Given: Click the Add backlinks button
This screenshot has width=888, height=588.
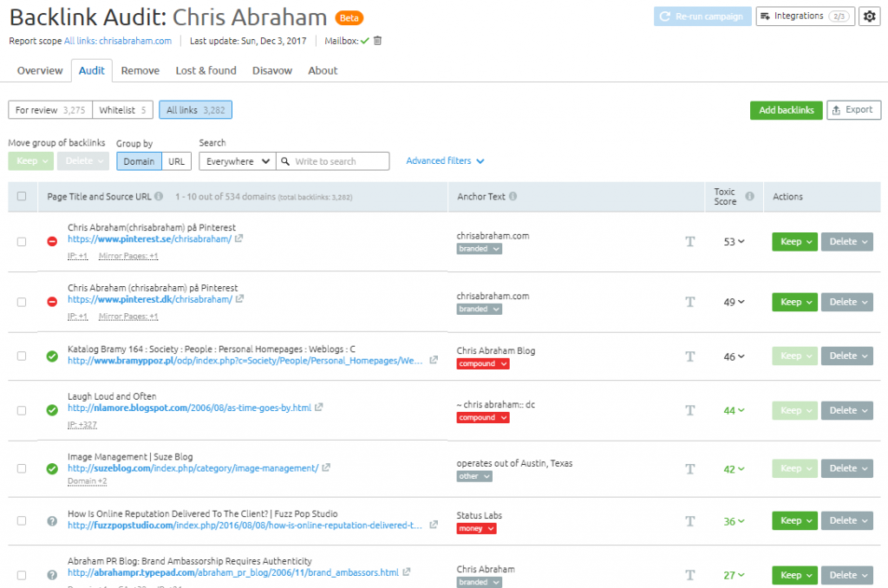Looking at the screenshot, I should 786,110.
